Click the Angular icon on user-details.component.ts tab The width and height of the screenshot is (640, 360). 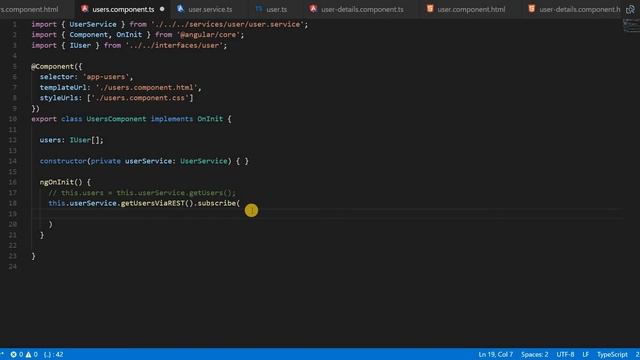(313, 9)
